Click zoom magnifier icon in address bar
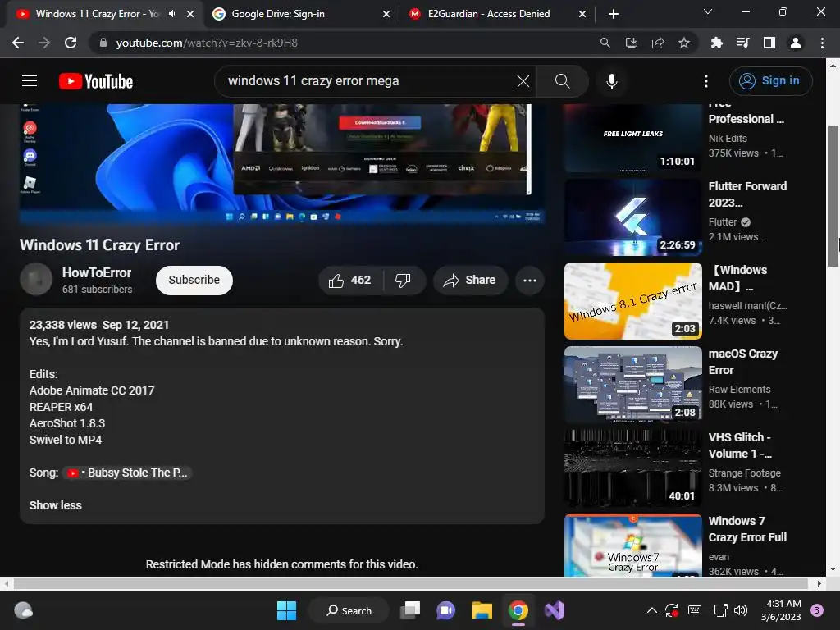 coord(605,43)
